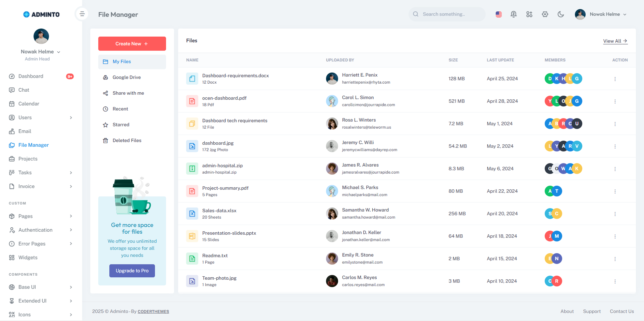Viewport: 644px width, 321px height.
Task: Open the Email section in the sidebar
Action: 24,131
